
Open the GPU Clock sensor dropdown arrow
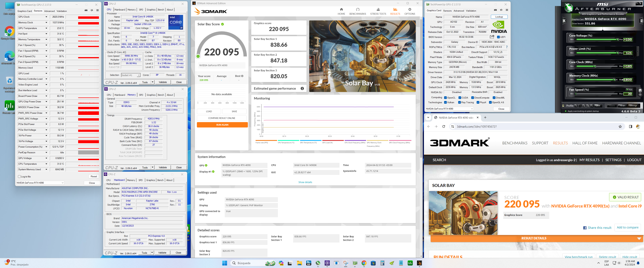[x=46, y=17]
